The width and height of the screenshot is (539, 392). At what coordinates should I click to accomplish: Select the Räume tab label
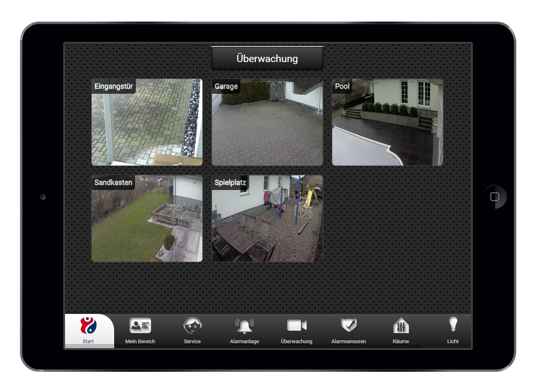coord(401,341)
